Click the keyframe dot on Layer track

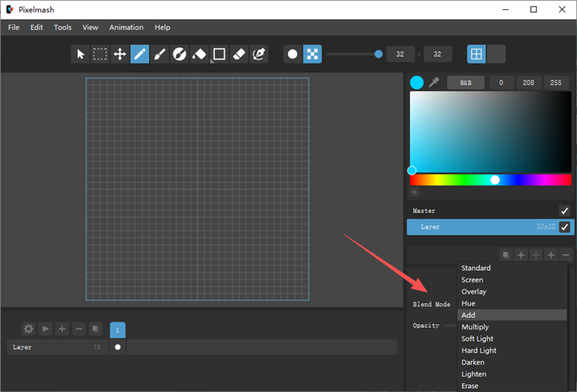pyautogui.click(x=118, y=347)
